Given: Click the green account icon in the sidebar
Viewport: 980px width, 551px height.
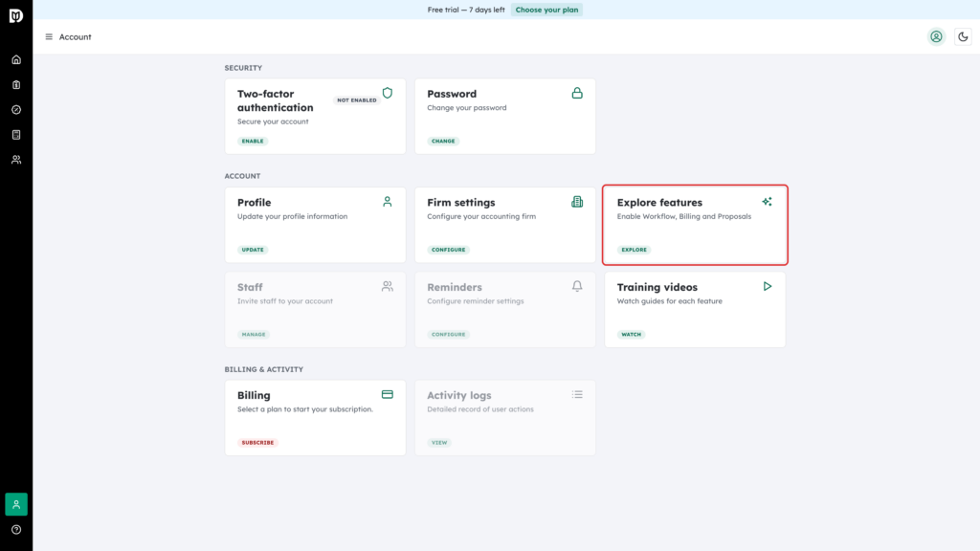Looking at the screenshot, I should point(16,504).
